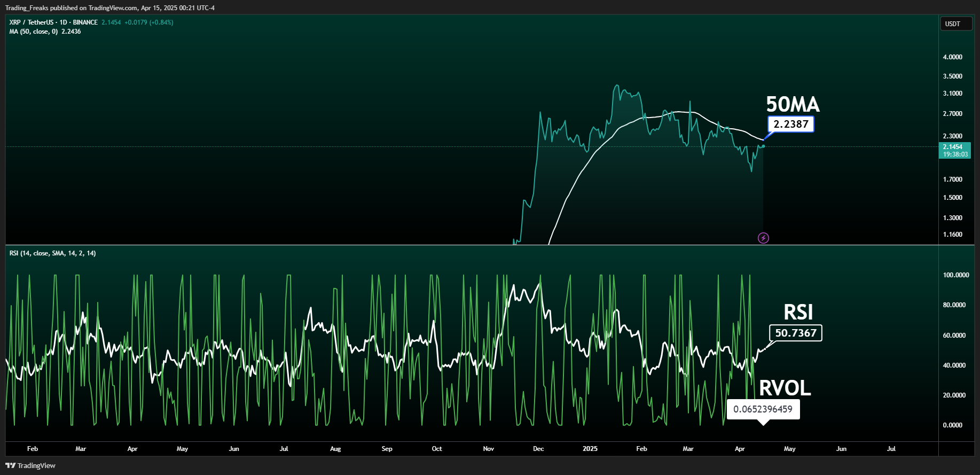This screenshot has width=980, height=475.
Task: Click the purple lightning bolt event icon
Action: [x=764, y=238]
